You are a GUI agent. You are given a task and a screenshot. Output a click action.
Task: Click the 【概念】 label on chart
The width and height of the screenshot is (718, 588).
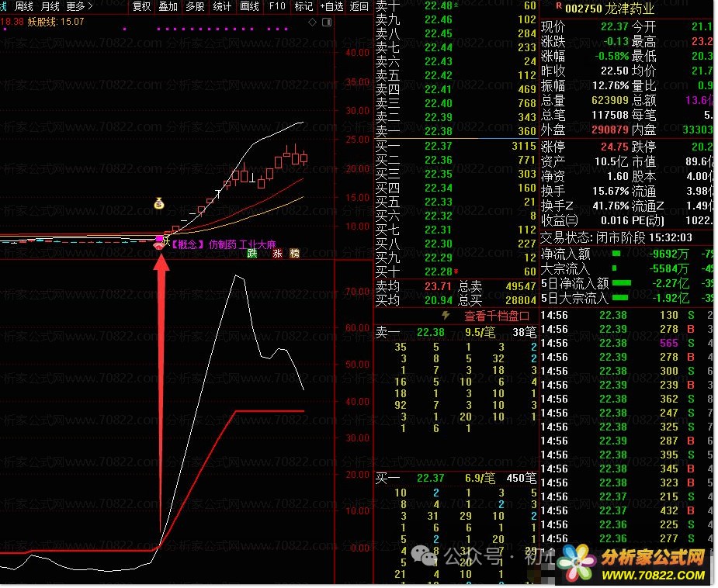187,245
